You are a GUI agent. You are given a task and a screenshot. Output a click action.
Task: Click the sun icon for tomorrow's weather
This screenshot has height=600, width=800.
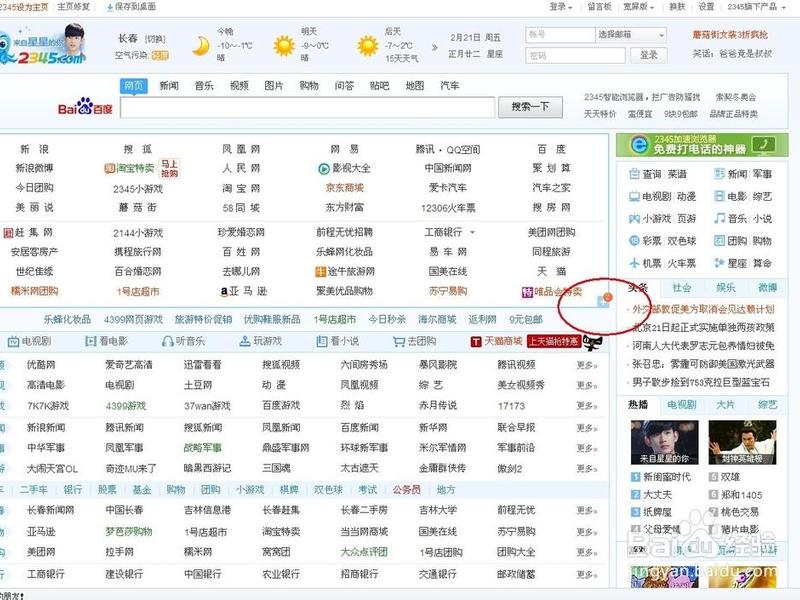pyautogui.click(x=284, y=46)
